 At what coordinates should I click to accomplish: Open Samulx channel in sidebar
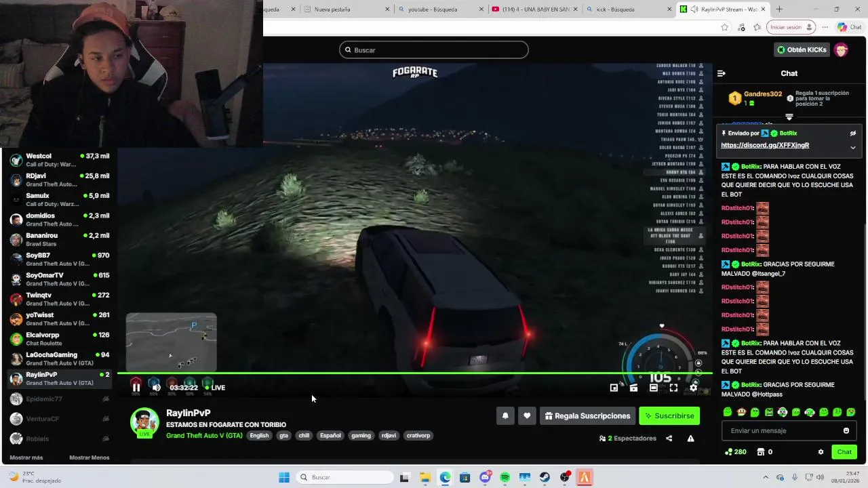pos(59,200)
